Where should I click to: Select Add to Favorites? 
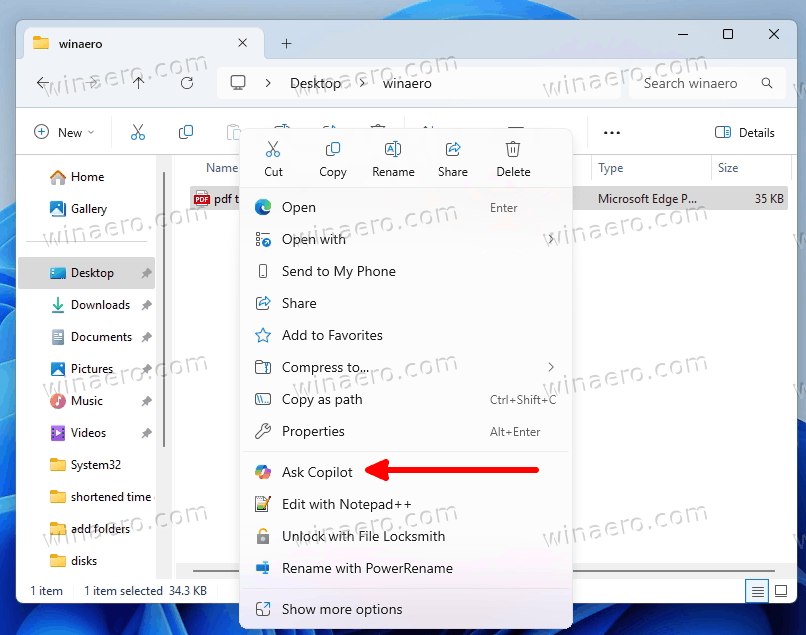[406, 335]
